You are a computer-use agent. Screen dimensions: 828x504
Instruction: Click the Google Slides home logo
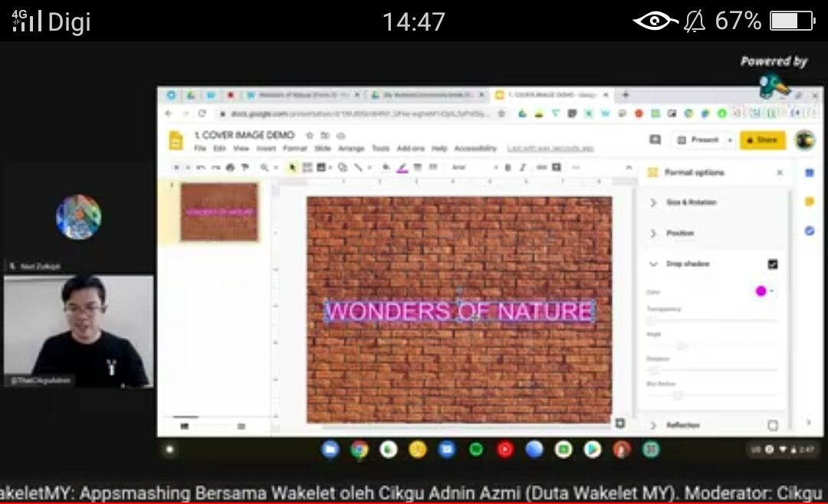[x=176, y=141]
